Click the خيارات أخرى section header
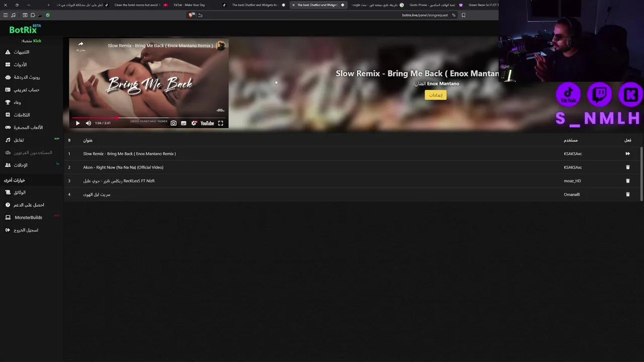 15,180
